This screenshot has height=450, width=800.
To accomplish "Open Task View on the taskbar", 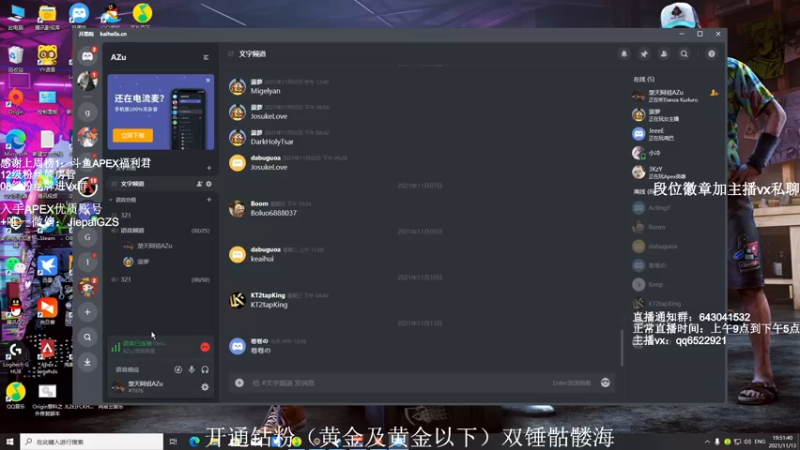I will [x=173, y=441].
